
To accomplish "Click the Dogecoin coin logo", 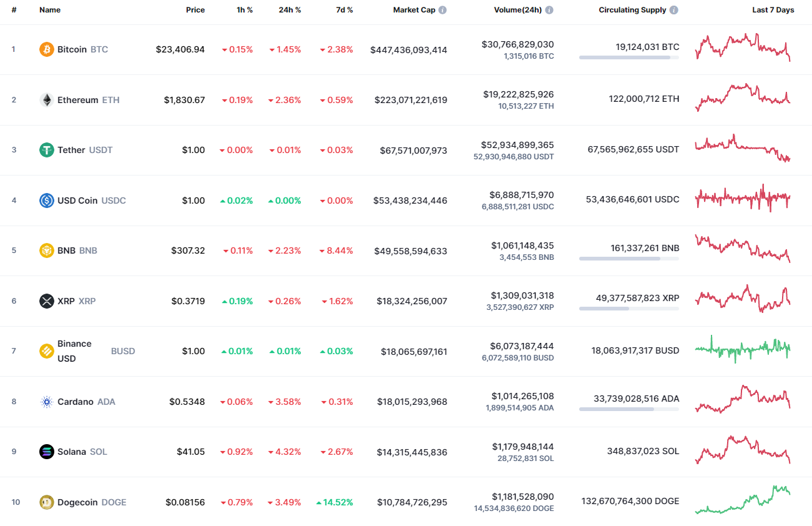I will pos(47,502).
